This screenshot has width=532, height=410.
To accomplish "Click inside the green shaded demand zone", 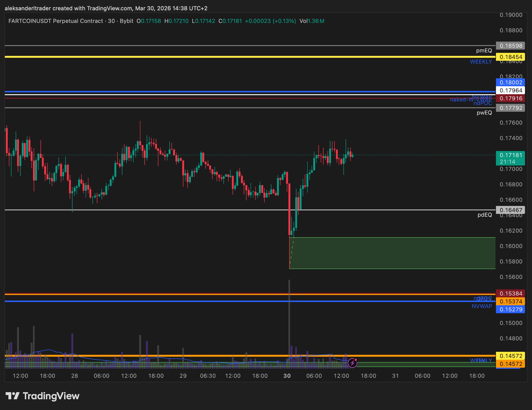I will tap(392, 253).
